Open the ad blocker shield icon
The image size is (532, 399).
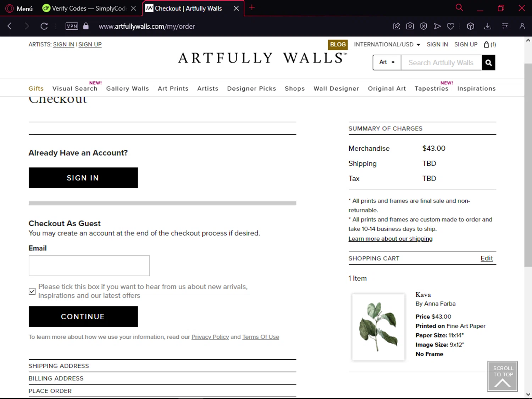click(423, 26)
